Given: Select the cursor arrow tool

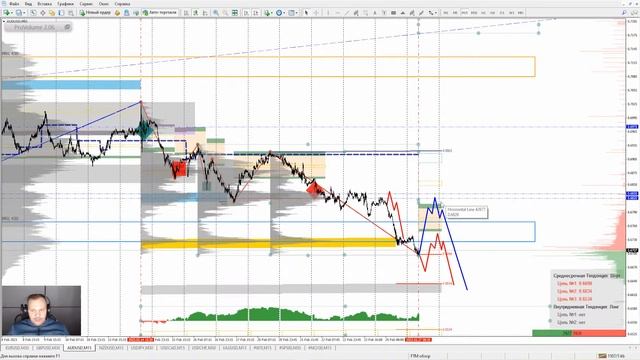Looking at the screenshot, I should 306,13.
